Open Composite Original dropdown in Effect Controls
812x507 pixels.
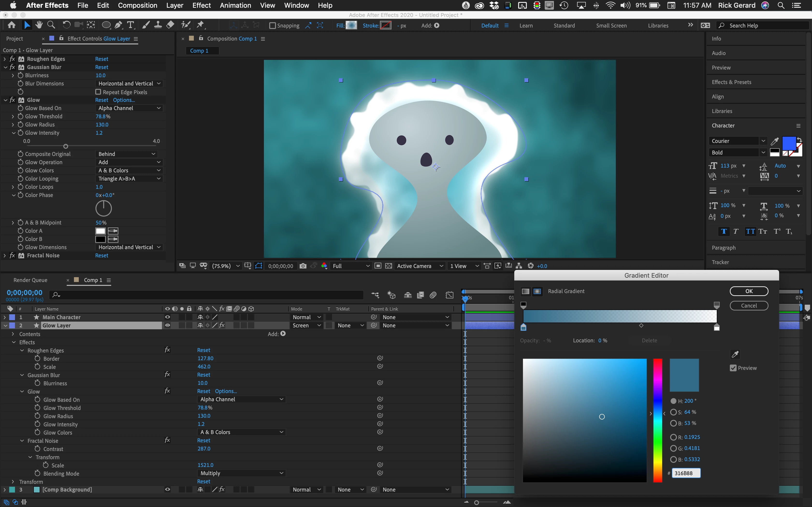pos(126,154)
